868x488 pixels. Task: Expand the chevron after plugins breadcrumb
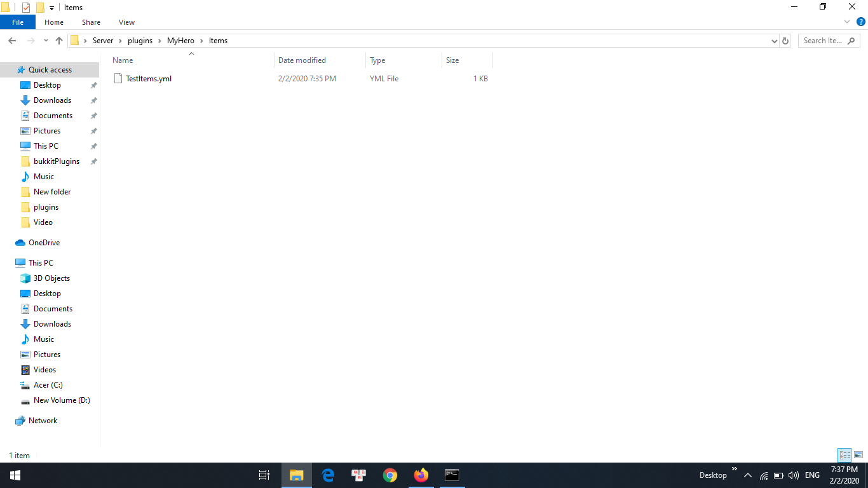(160, 41)
